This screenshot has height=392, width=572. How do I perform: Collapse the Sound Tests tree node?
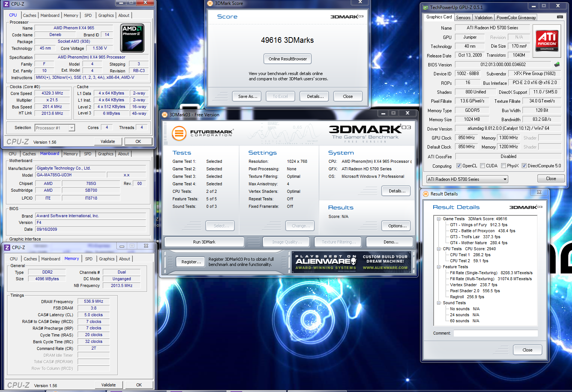pyautogui.click(x=438, y=303)
